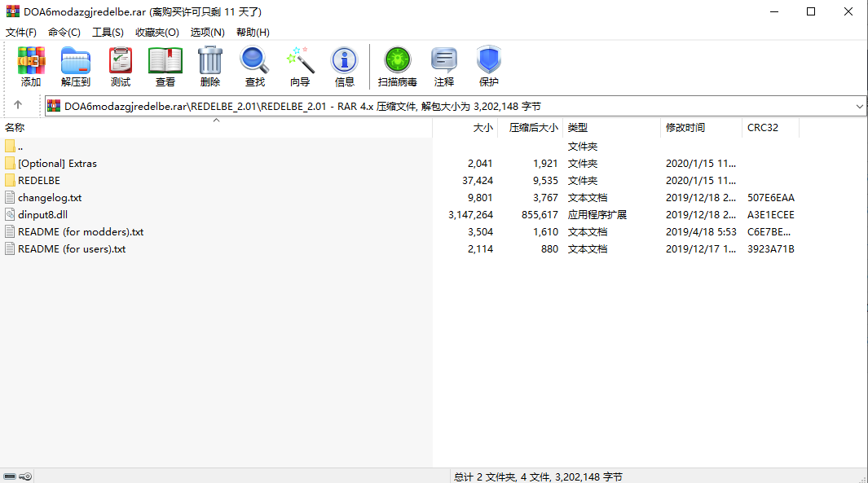
Task: Launch the 向导 (Wizard) wand icon
Action: click(300, 60)
